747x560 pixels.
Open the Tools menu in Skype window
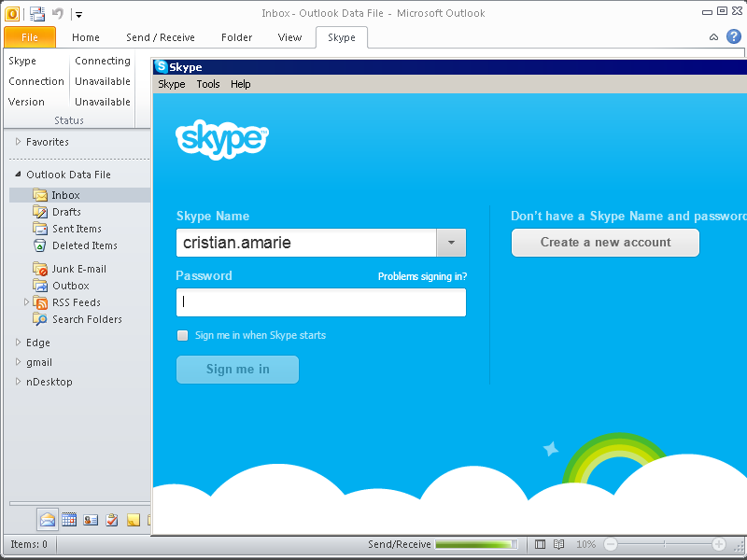click(208, 84)
